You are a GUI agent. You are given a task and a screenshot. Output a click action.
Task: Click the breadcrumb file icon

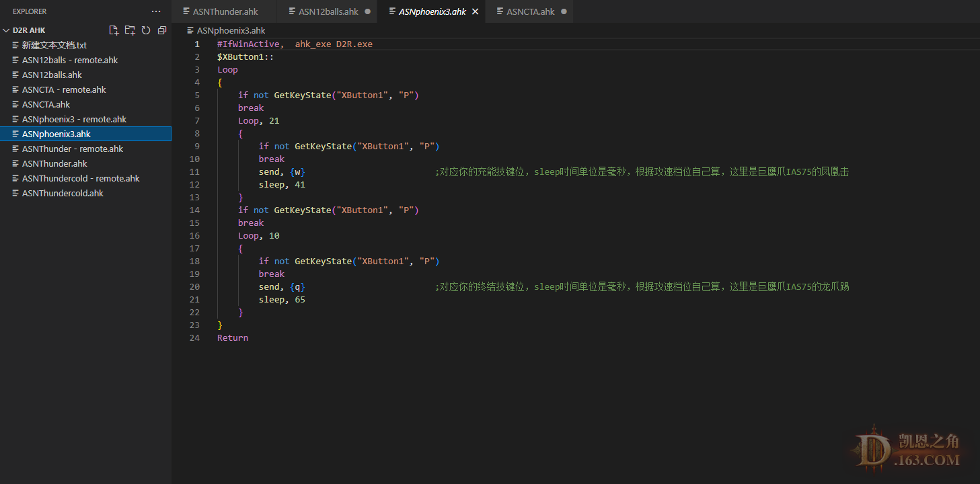[x=190, y=30]
